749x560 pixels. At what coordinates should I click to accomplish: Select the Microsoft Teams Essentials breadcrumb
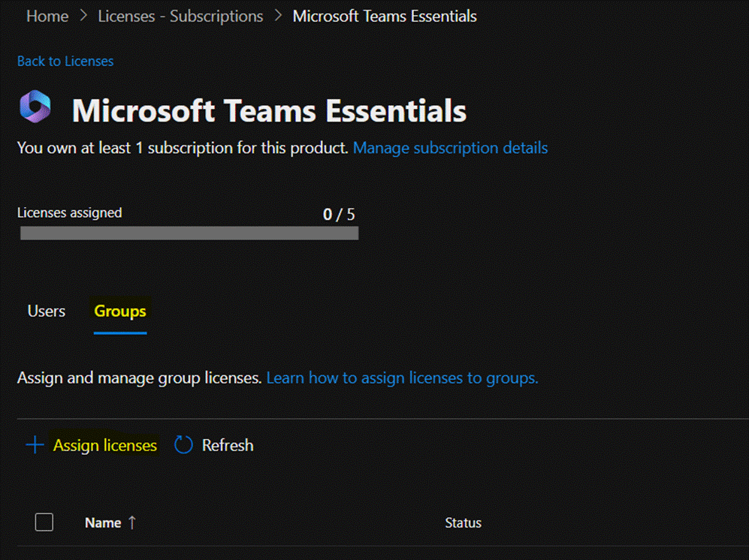[385, 17]
